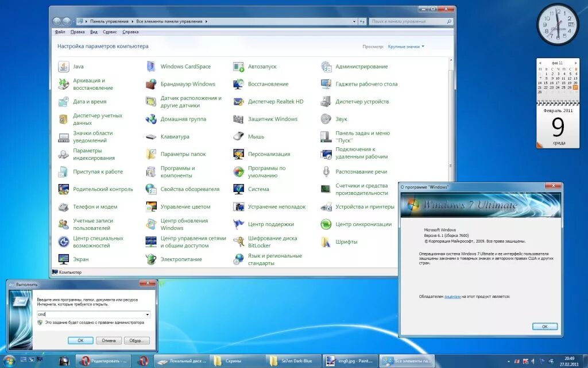Click the Back navigation button
Viewport: 588px width, 368px height.
[x=57, y=21]
